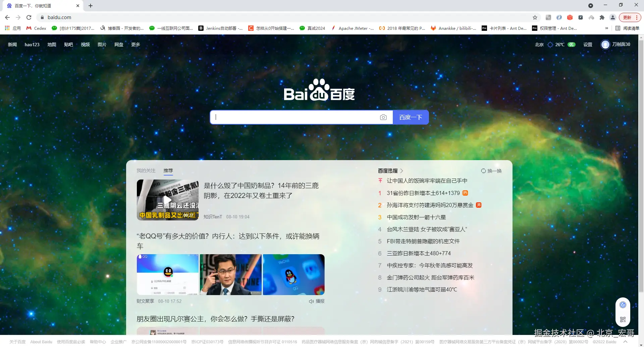Close the Baidu browser tab

tap(78, 6)
